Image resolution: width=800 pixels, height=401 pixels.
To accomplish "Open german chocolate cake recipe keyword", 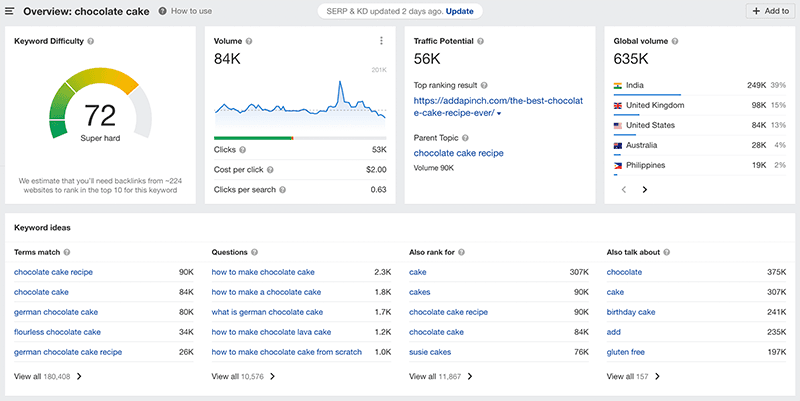I will coord(68,352).
